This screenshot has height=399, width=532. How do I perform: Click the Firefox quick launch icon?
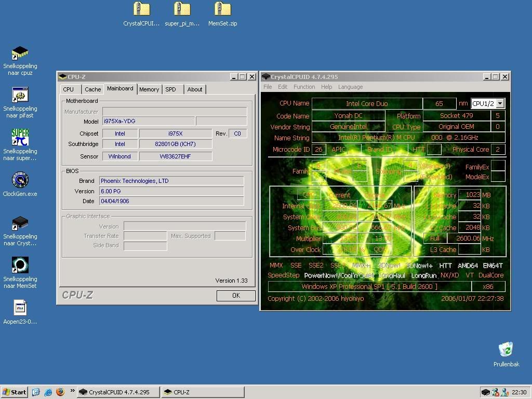pyautogui.click(x=60, y=392)
